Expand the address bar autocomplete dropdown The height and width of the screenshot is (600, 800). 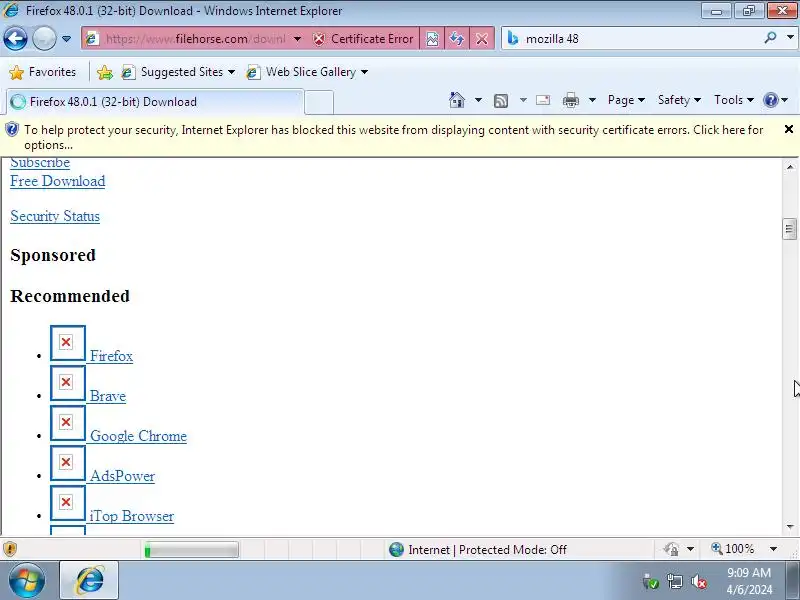click(x=297, y=39)
